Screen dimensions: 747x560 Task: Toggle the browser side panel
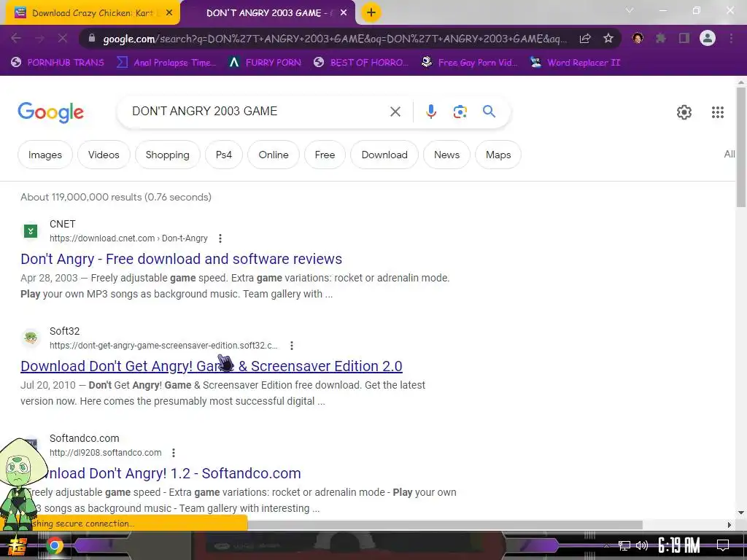[684, 38]
